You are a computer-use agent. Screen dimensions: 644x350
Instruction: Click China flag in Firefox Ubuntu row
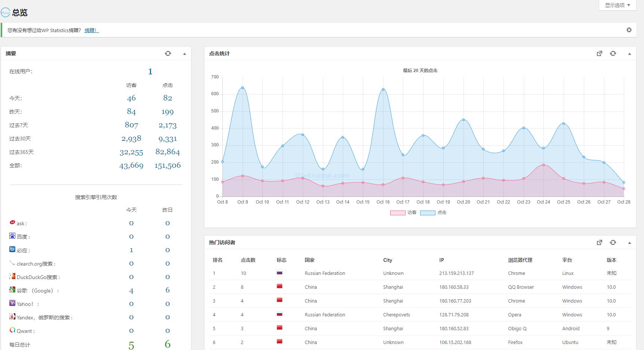pos(279,341)
